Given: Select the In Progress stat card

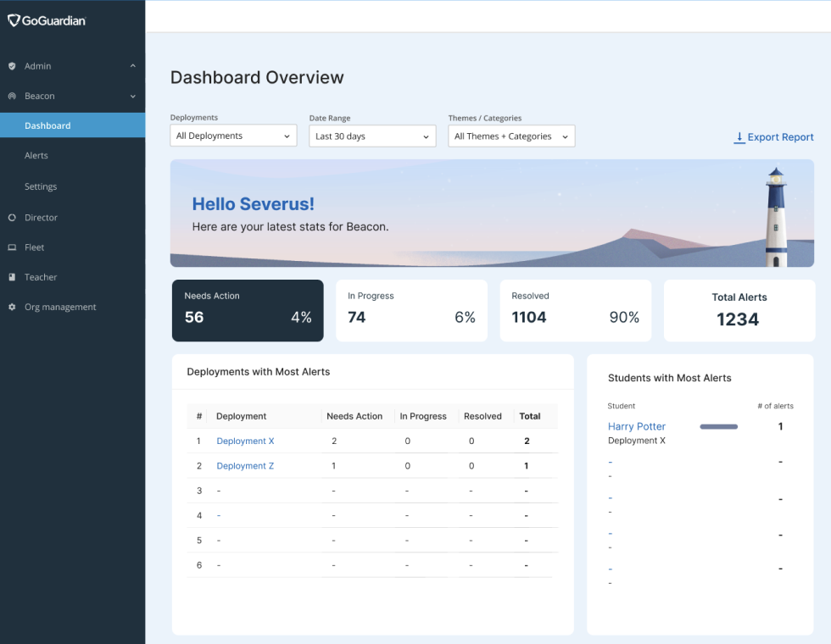Looking at the screenshot, I should coord(411,310).
